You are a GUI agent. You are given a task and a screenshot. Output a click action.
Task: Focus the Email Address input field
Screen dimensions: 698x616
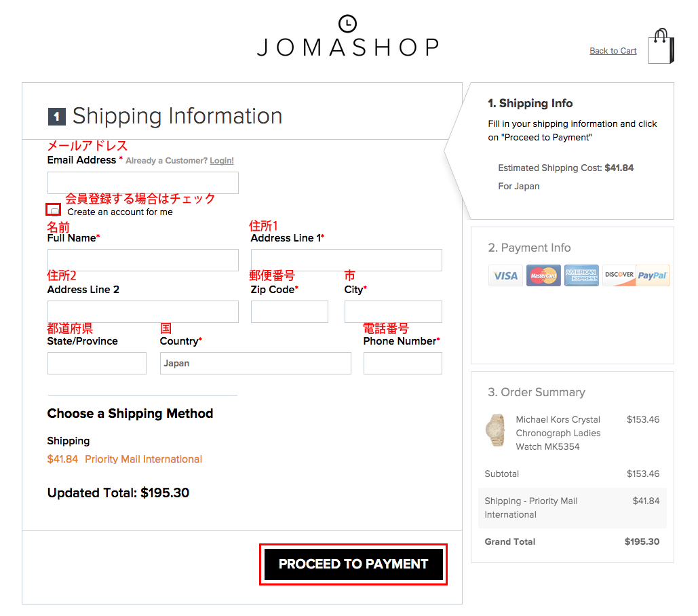(143, 183)
